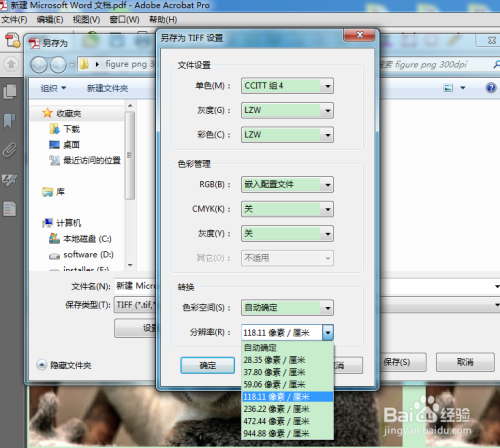Open CMYK(K) dropdown
Screen dimensions: 500x448
(287, 209)
